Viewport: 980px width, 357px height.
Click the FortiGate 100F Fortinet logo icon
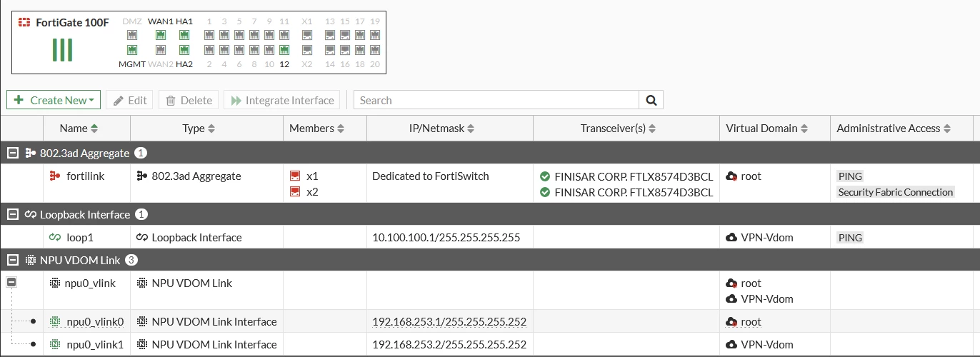(24, 22)
